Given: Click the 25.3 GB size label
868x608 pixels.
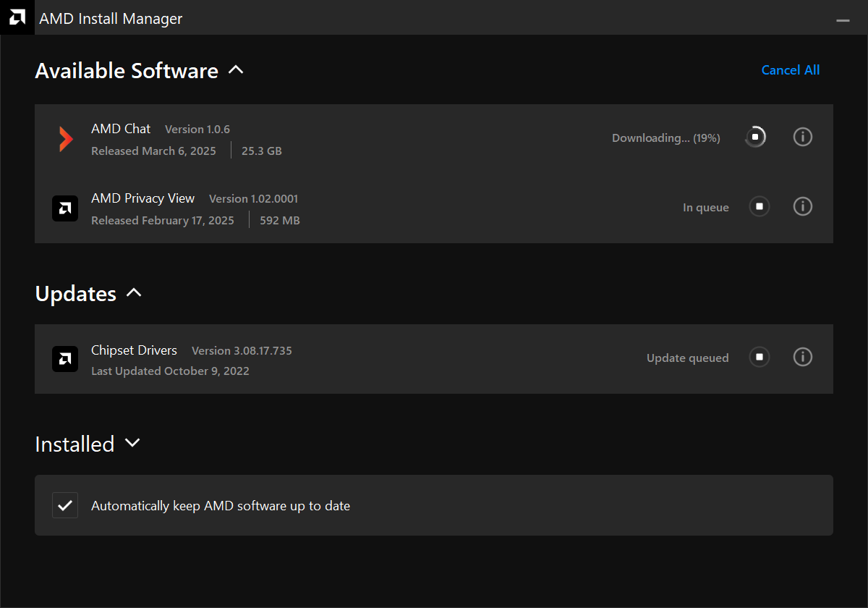Looking at the screenshot, I should tap(262, 151).
